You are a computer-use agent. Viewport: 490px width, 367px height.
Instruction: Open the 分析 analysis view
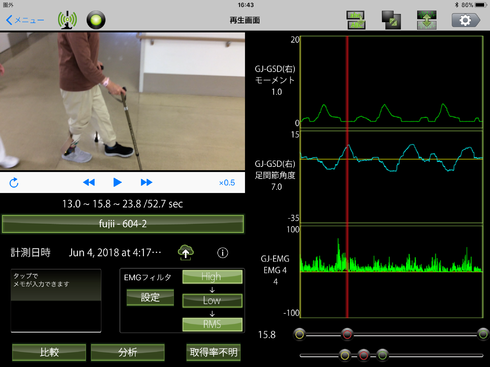tap(128, 352)
